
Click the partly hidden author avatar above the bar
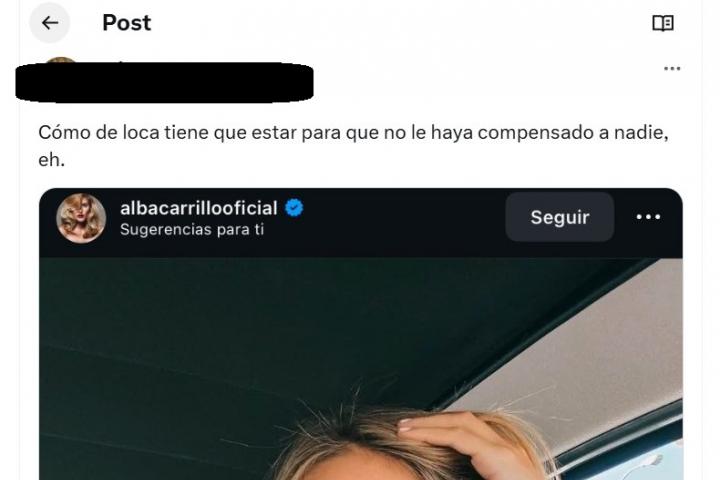pos(61,60)
